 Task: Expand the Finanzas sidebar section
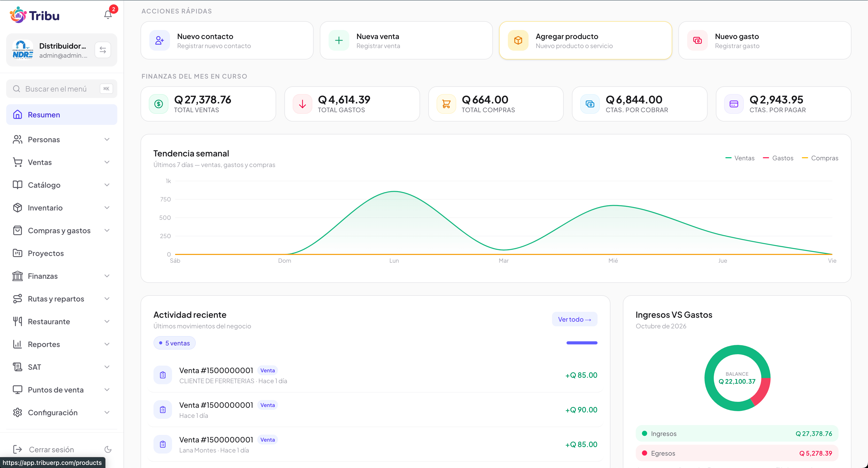click(62, 276)
